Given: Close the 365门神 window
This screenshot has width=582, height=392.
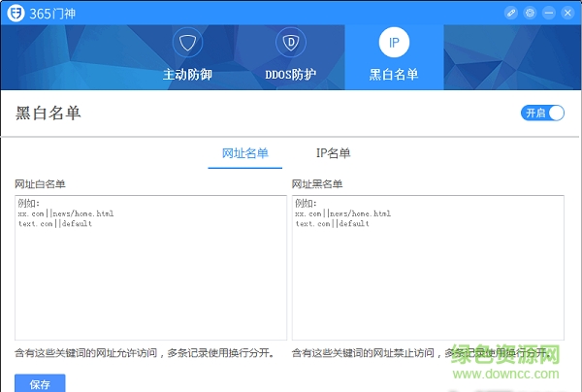Looking at the screenshot, I should click(x=566, y=13).
